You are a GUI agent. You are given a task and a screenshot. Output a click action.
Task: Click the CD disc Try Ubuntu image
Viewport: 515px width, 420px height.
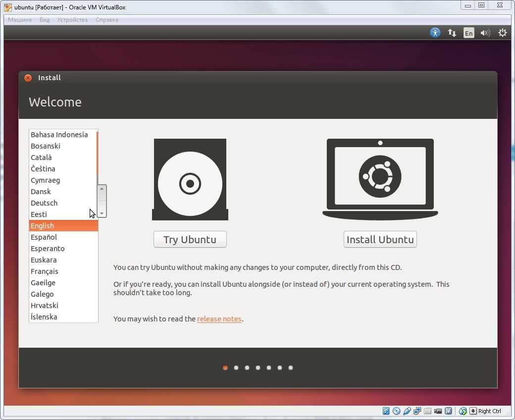coord(190,179)
